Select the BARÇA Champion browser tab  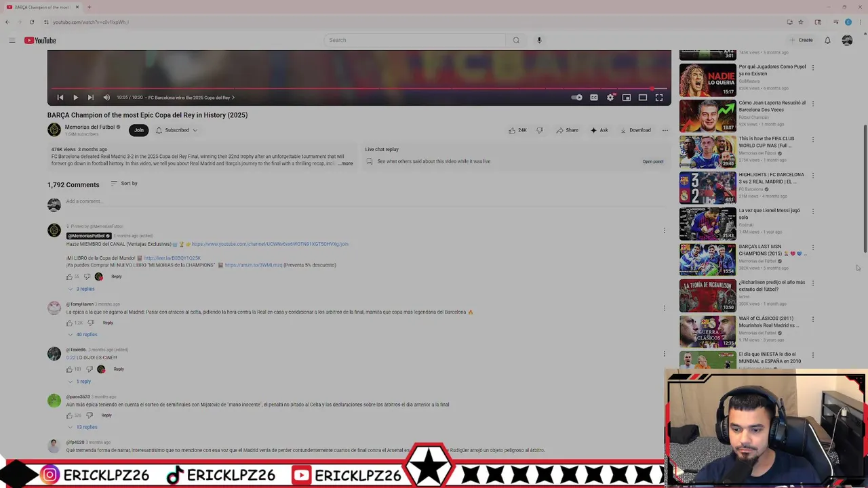pos(42,7)
